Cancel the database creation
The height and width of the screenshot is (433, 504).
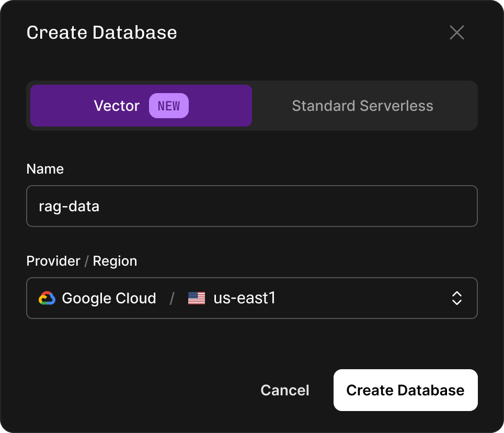[284, 390]
